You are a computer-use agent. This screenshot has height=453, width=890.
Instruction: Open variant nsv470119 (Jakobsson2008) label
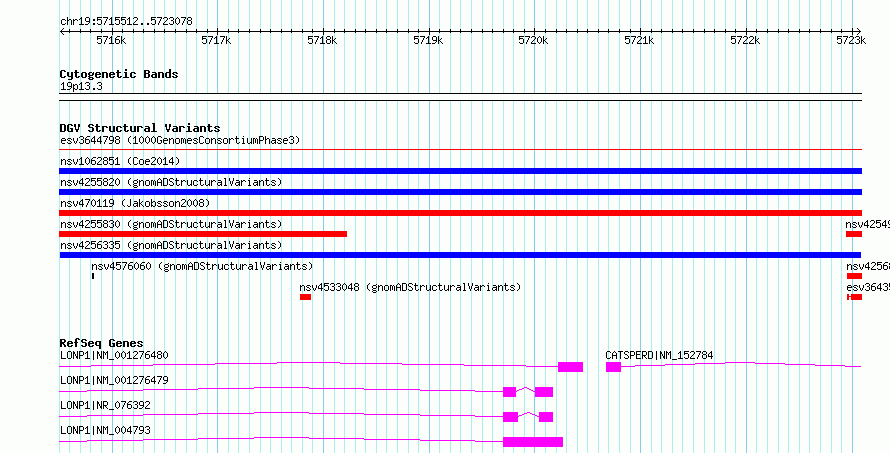135,203
